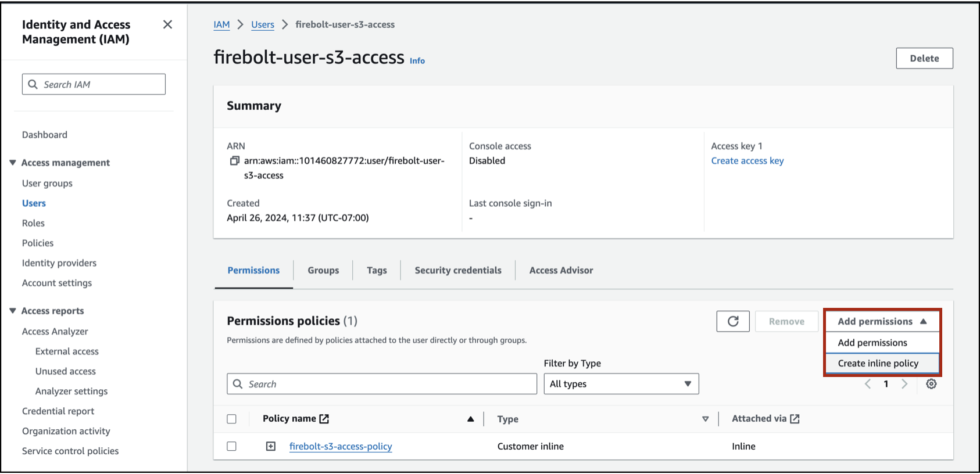This screenshot has width=980, height=474.
Task: Click the Policy name external link icon
Action: coord(324,419)
